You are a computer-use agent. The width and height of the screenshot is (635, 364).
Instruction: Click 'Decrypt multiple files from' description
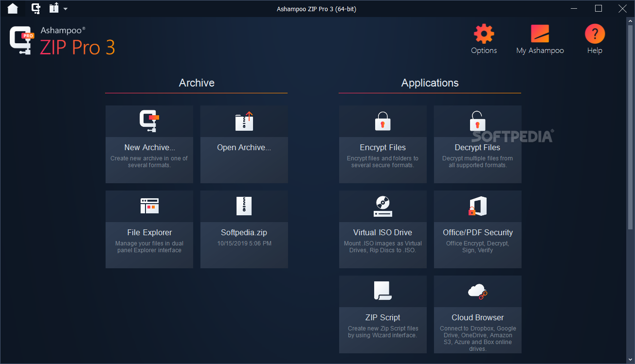(477, 158)
